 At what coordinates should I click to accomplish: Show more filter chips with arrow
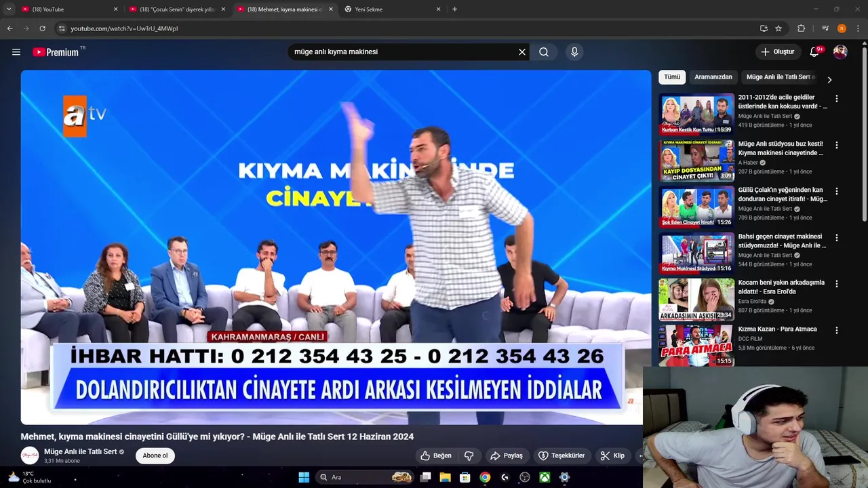pyautogui.click(x=829, y=79)
